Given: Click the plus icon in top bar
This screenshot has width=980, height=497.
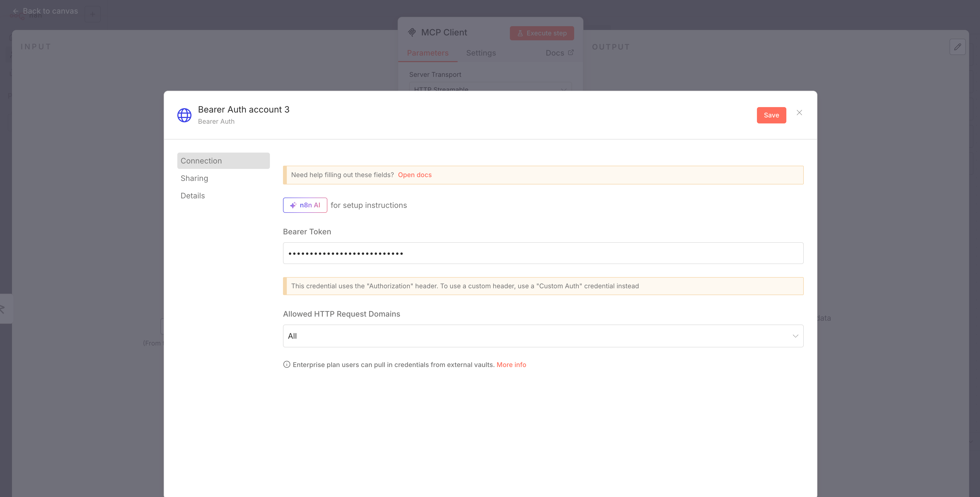Looking at the screenshot, I should pyautogui.click(x=92, y=14).
